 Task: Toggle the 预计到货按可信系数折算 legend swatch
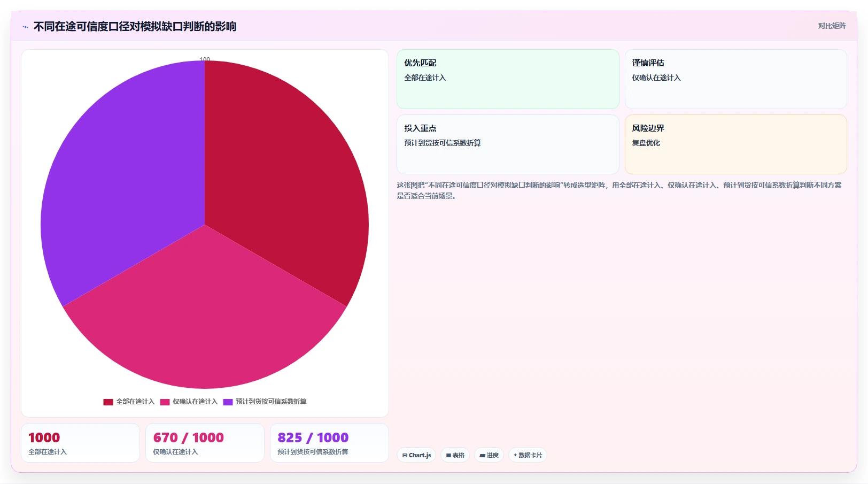pos(228,402)
